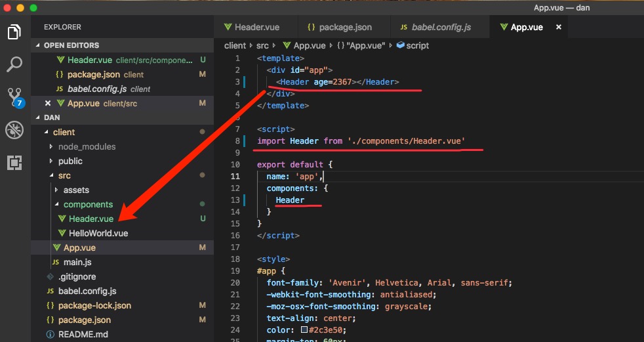Click the client breadcrumb segment

pyautogui.click(x=235, y=46)
